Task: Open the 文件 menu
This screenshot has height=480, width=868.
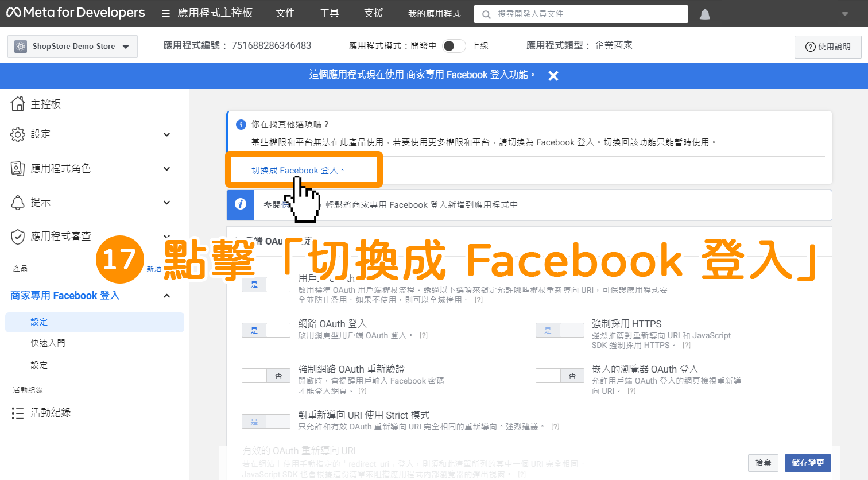Action: 285,13
